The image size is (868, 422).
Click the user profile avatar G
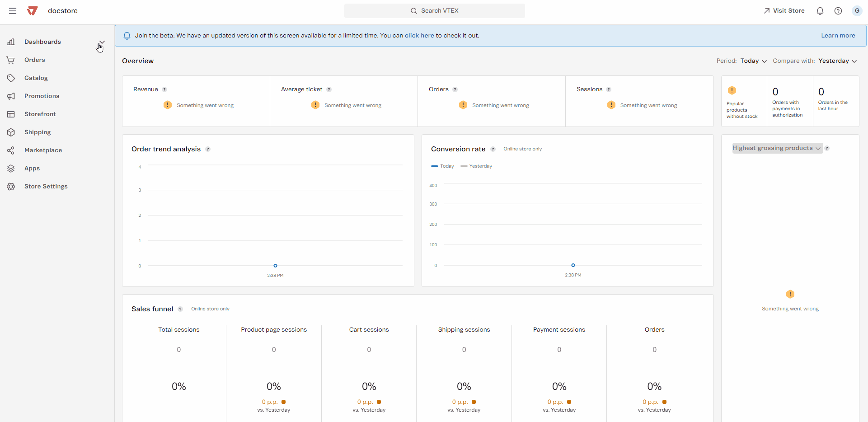pos(857,11)
